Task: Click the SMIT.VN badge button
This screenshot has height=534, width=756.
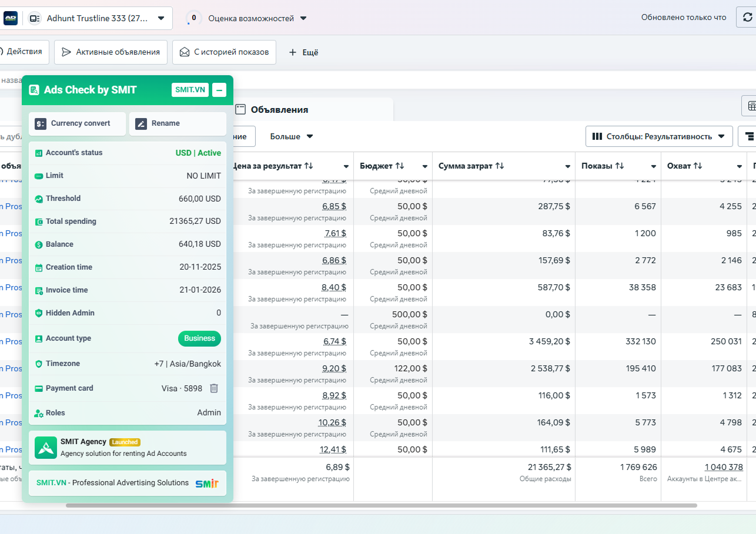Action: (190, 90)
